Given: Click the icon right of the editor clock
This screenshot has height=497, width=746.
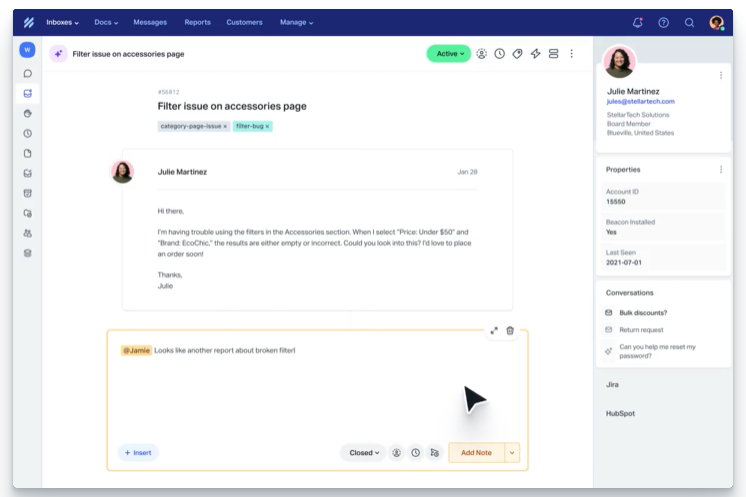Looking at the screenshot, I should point(434,453).
